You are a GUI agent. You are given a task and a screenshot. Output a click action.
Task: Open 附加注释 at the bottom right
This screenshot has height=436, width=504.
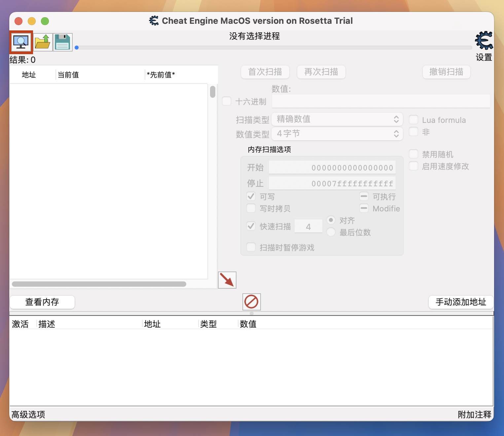click(x=475, y=415)
